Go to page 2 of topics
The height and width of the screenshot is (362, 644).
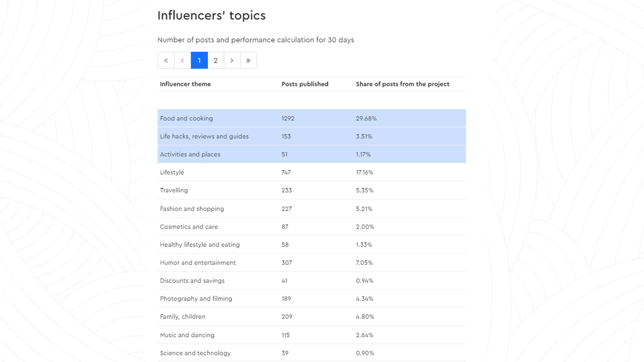(215, 60)
